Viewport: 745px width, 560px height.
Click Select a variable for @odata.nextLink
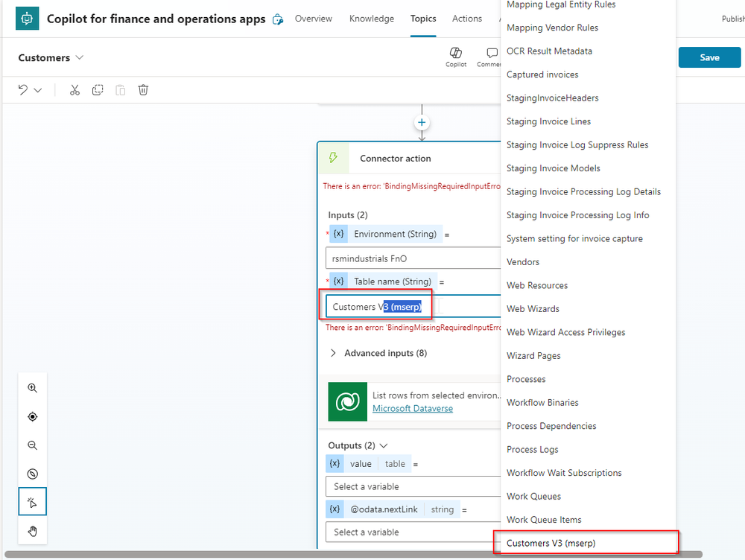point(413,532)
